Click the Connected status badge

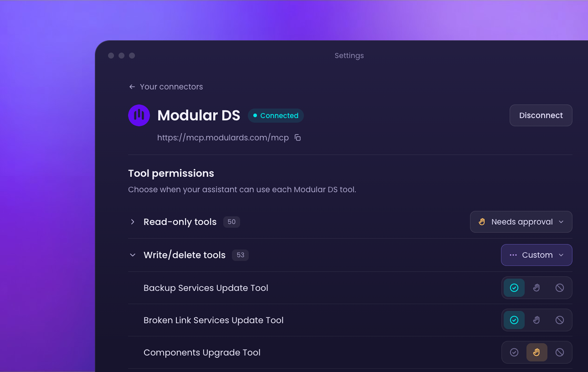point(276,116)
